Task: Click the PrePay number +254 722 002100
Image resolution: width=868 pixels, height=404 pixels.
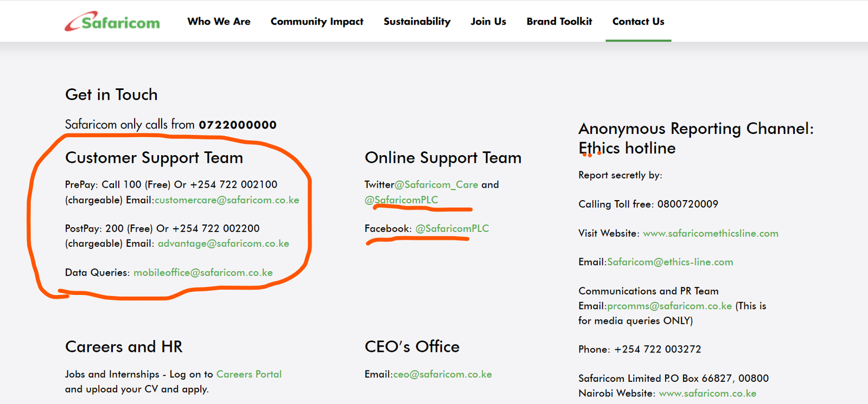Action: tap(233, 185)
